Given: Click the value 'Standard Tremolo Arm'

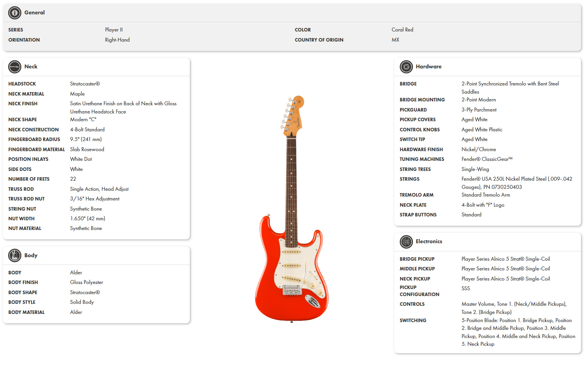Looking at the screenshot, I should point(486,195).
